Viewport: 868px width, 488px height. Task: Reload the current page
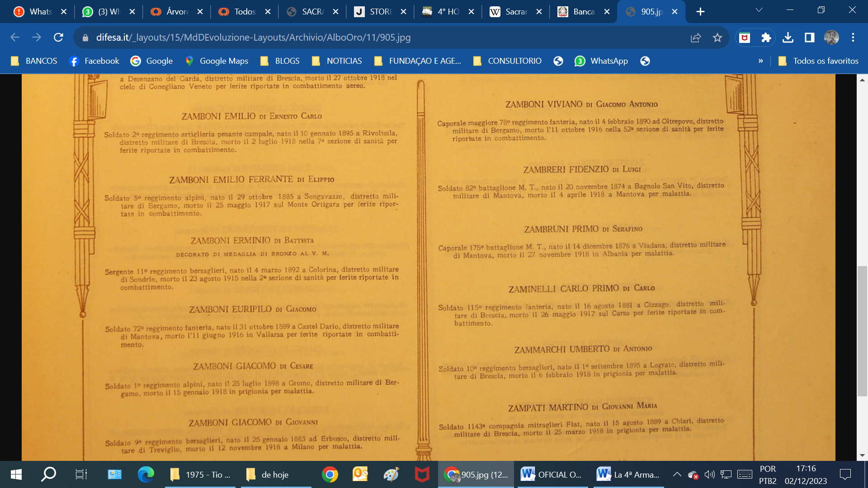[x=58, y=38]
